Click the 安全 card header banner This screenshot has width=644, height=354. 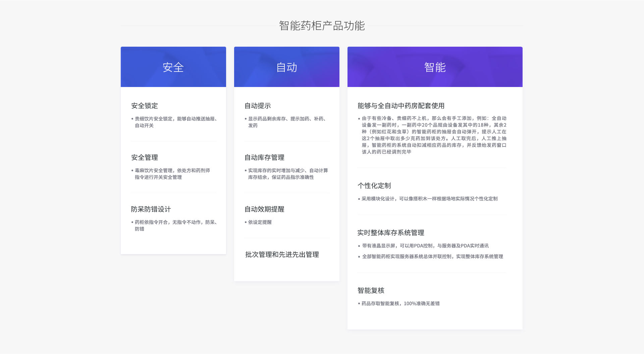173,67
